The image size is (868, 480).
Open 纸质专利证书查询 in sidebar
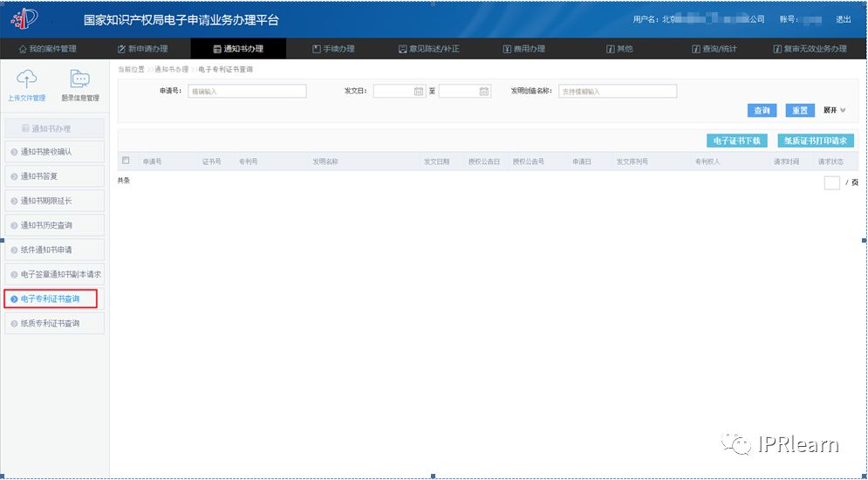54,323
